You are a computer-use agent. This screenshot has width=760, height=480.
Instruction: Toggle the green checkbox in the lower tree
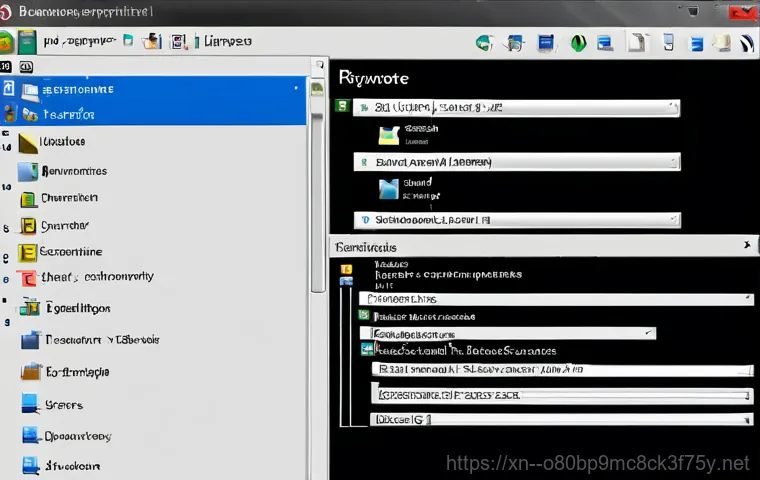364,315
